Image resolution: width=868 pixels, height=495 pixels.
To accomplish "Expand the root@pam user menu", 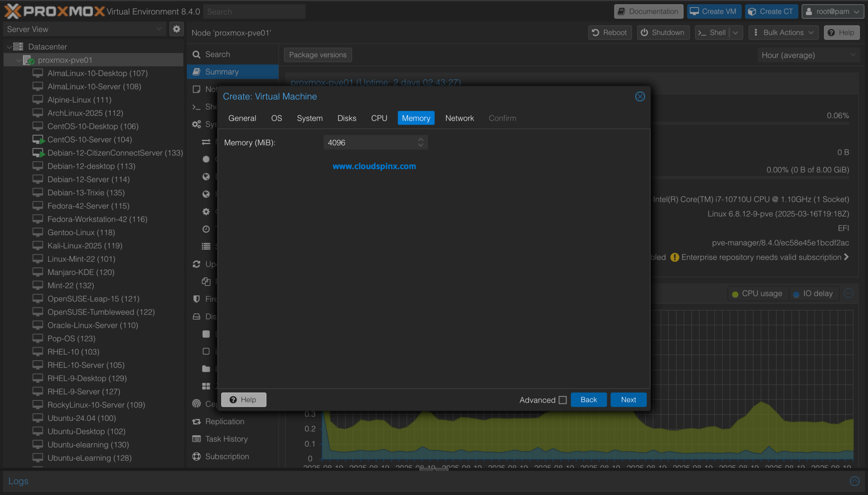I will click(832, 11).
